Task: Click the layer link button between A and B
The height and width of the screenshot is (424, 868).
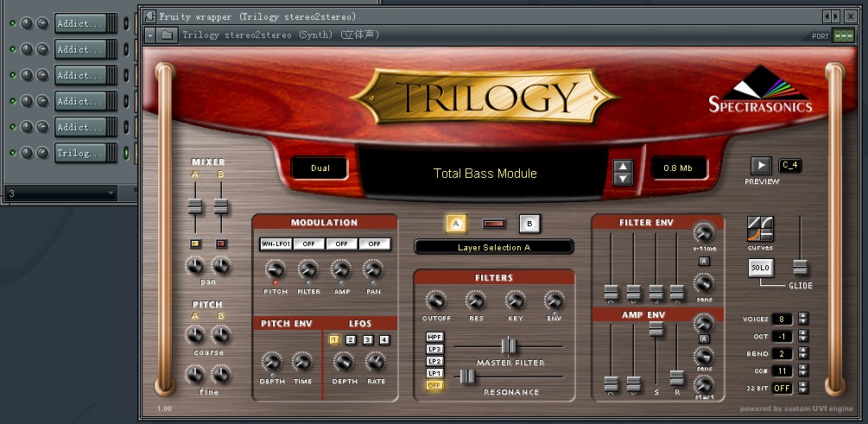Action: [x=494, y=224]
